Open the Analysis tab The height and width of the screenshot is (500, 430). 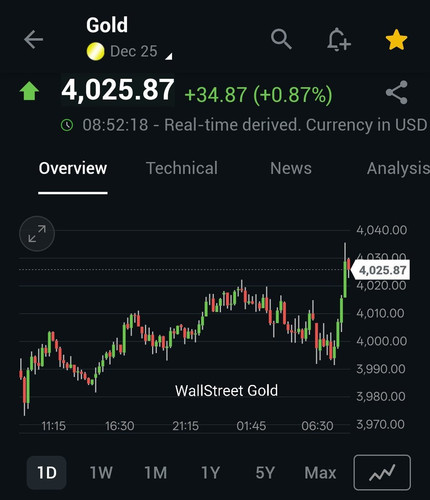[398, 169]
